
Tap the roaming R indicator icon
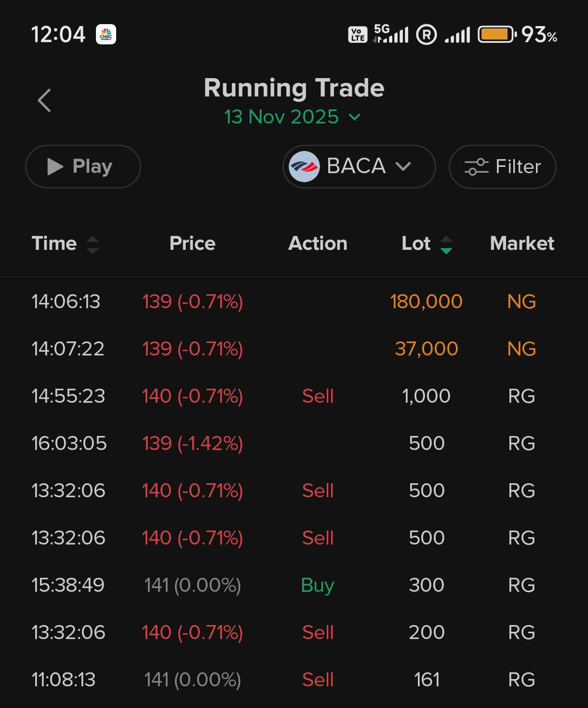point(427,35)
